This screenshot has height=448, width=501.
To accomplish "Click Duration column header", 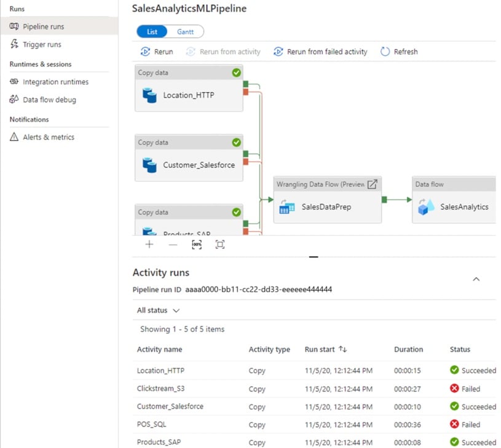I will (408, 349).
